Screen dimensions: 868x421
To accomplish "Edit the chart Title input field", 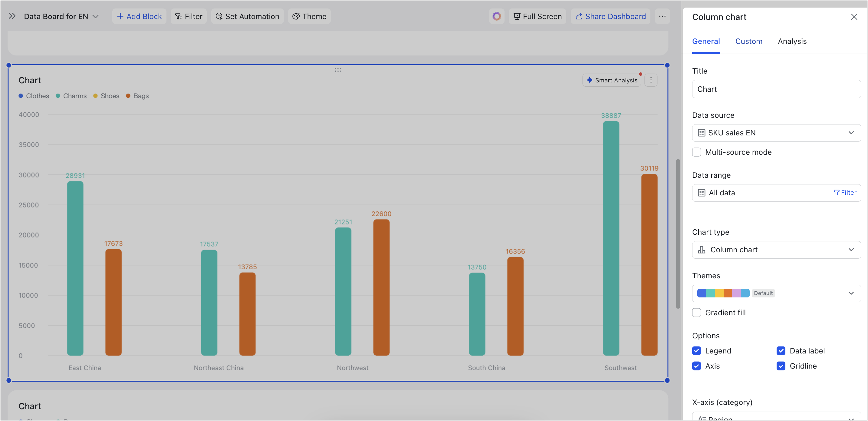I will (x=776, y=89).
